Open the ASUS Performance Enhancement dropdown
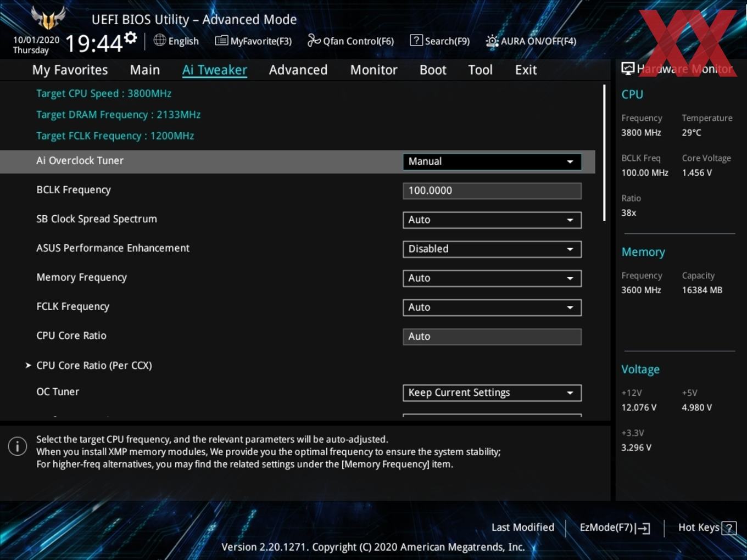This screenshot has width=747, height=560. [x=492, y=249]
